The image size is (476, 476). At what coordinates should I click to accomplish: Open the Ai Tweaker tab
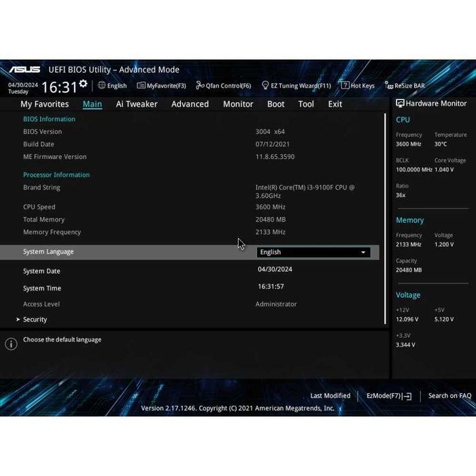point(137,104)
